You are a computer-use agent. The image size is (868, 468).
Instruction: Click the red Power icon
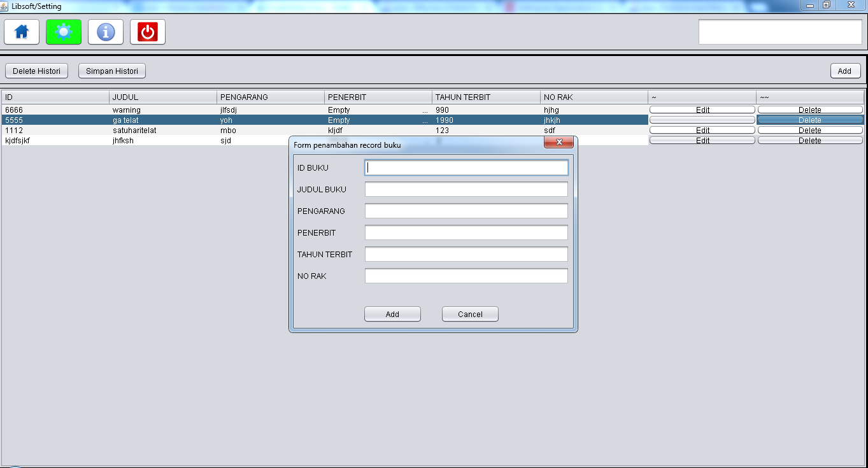pos(148,32)
